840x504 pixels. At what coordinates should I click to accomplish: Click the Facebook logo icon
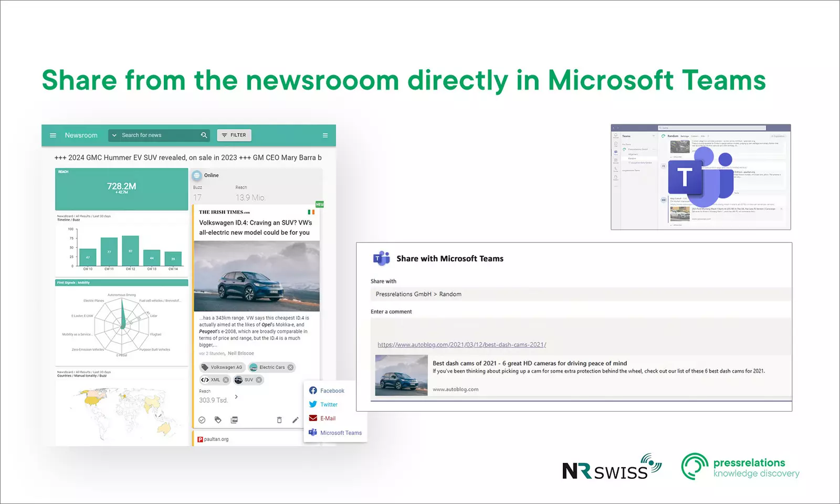pos(313,391)
